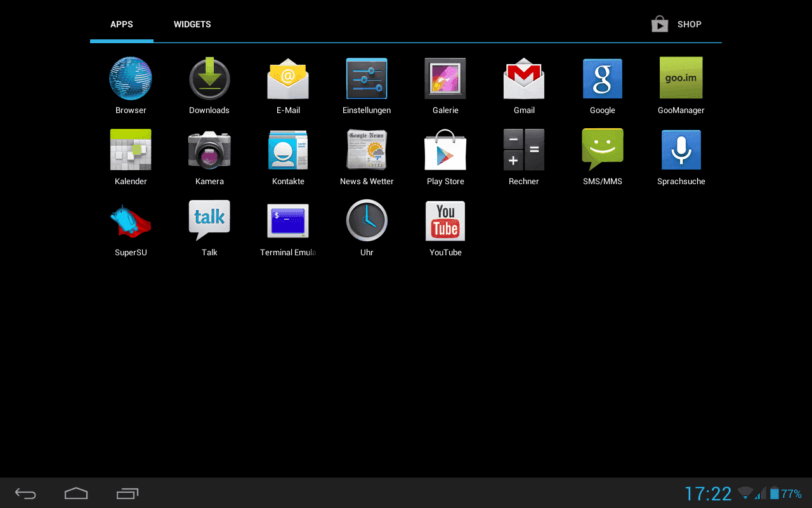Screen dimensions: 812x508
Task: Tap the Back navigation button
Action: [26, 493]
